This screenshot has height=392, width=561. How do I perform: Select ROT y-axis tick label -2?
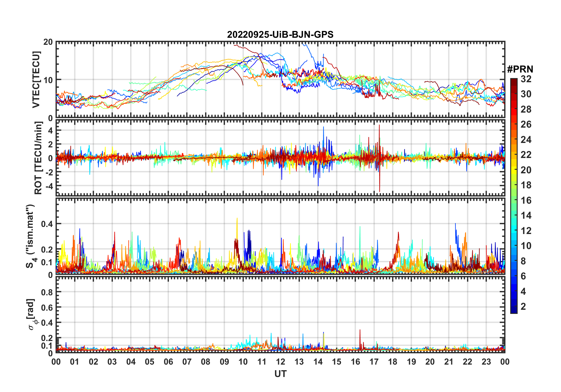pos(49,172)
